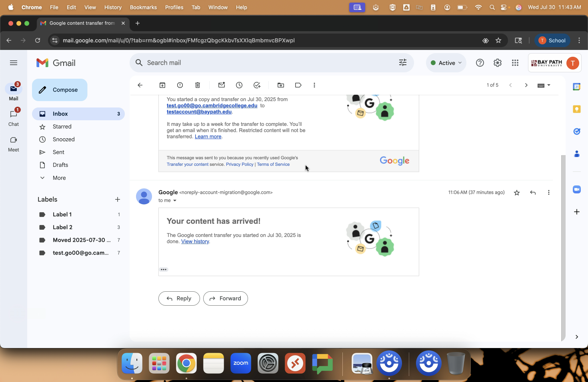Open the History menu in menu bar
Image resolution: width=588 pixels, height=382 pixels.
coord(113,7)
